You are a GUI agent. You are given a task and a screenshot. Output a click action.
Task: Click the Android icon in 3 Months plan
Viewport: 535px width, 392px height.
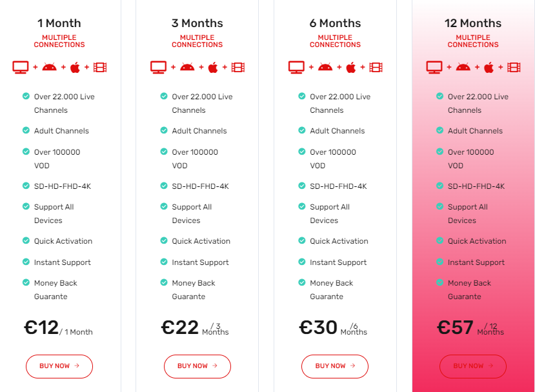click(x=188, y=67)
